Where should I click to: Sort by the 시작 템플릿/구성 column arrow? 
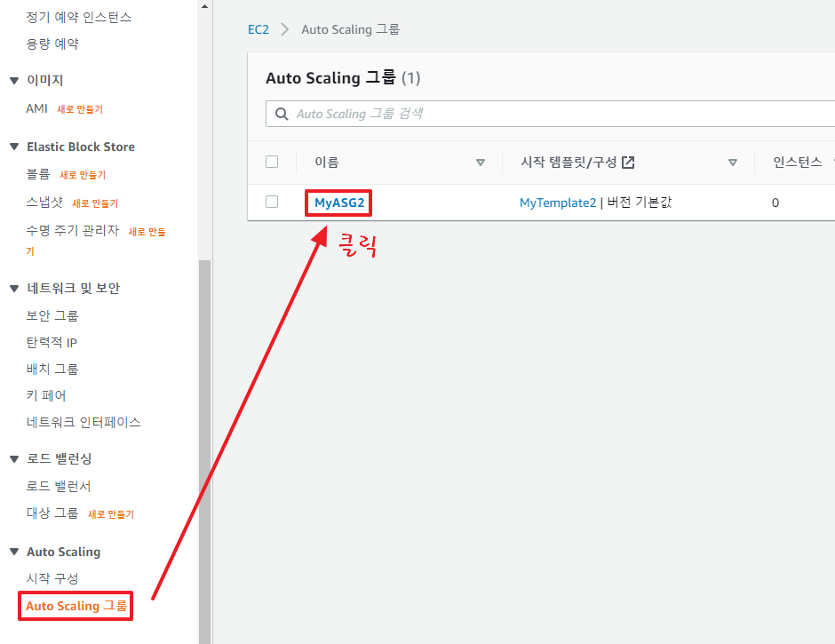(x=733, y=163)
